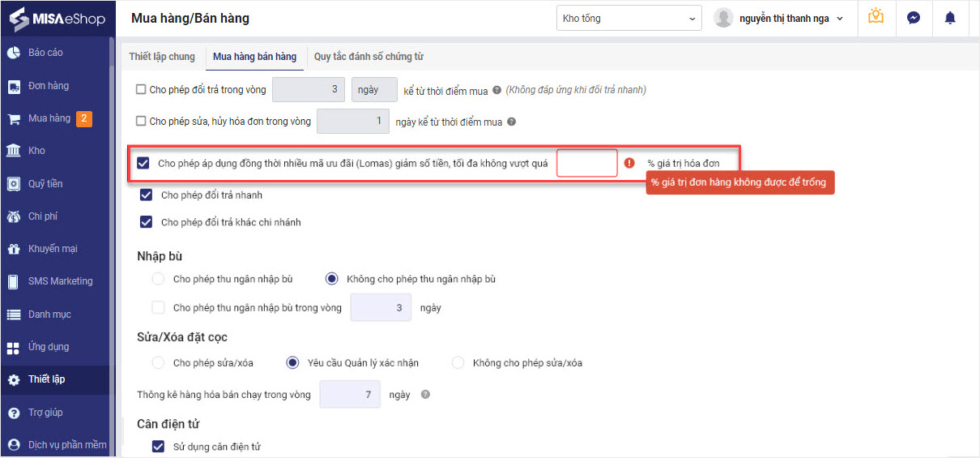The height and width of the screenshot is (458, 980).
Task: Open the nguyễn thị thanh nga user menu
Action: [781, 18]
